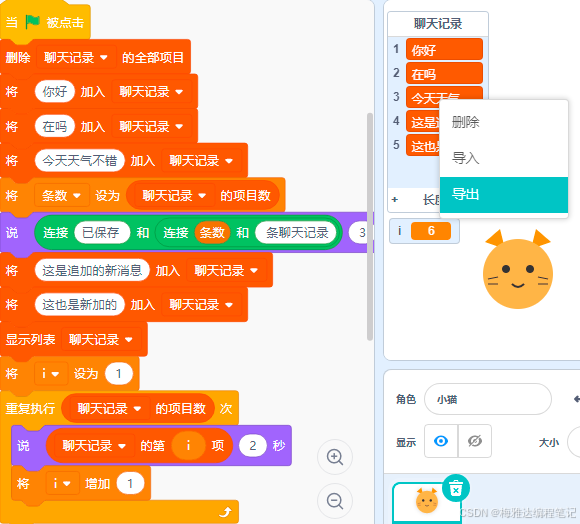This screenshot has width=580, height=524.
Task: Select the 小猫 sprite thumbnail
Action: pos(427,503)
